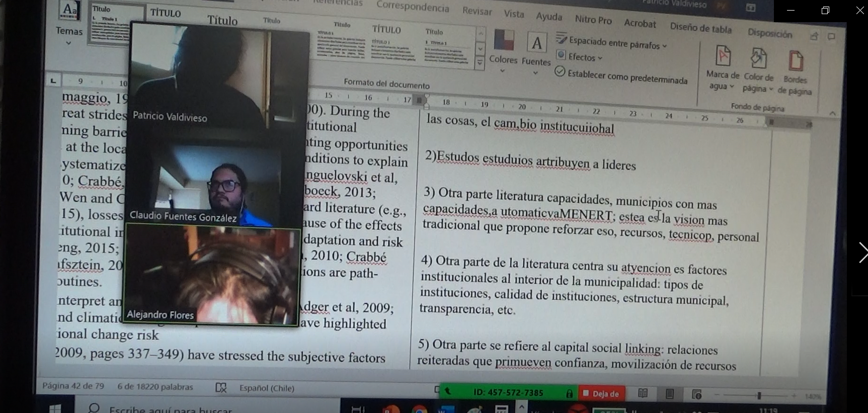
Task: Expand the Fuentes dropdown chevron
Action: click(x=535, y=73)
